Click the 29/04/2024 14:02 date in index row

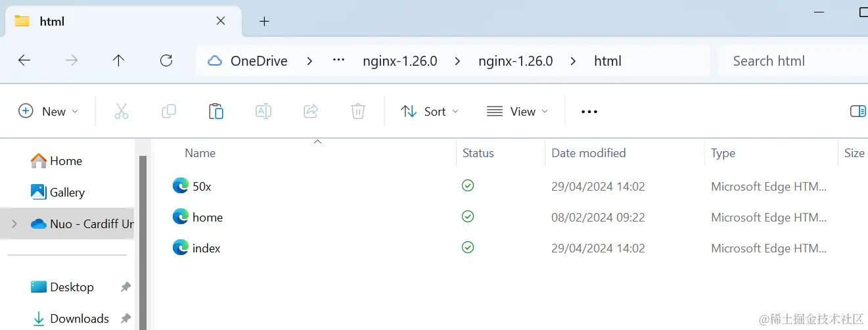point(598,248)
